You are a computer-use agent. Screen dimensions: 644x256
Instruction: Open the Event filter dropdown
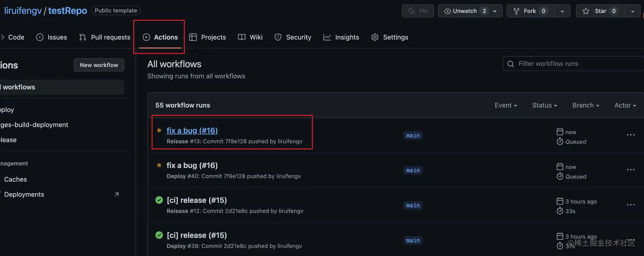[x=506, y=105]
